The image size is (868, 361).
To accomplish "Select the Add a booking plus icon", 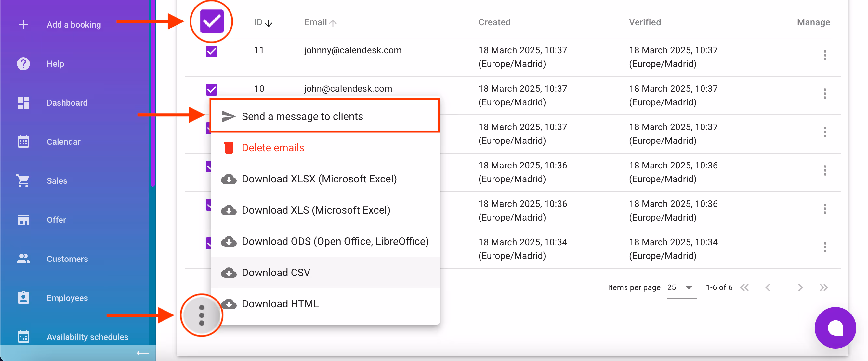I will click(x=23, y=24).
